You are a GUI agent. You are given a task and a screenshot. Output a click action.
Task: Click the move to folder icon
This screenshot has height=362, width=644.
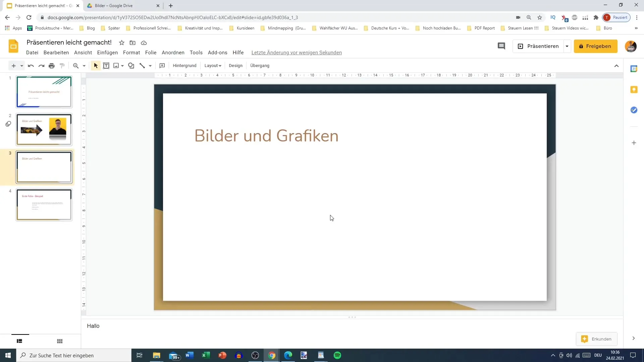132,43
